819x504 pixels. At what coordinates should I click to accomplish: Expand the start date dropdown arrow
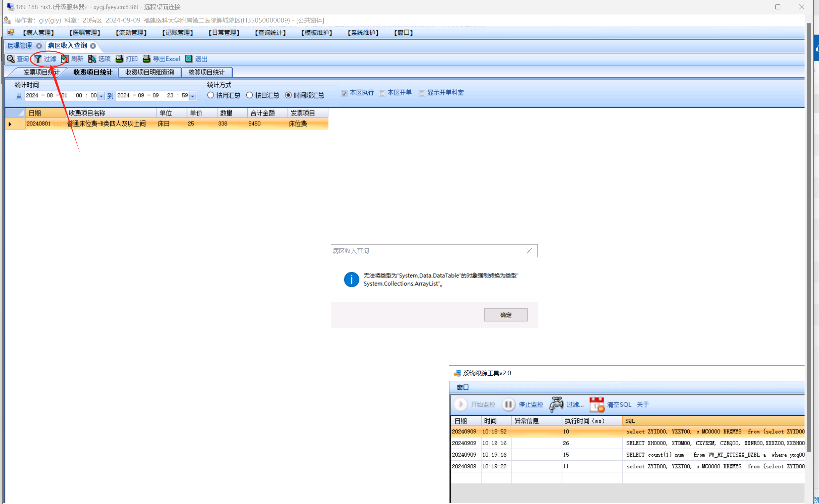click(101, 96)
